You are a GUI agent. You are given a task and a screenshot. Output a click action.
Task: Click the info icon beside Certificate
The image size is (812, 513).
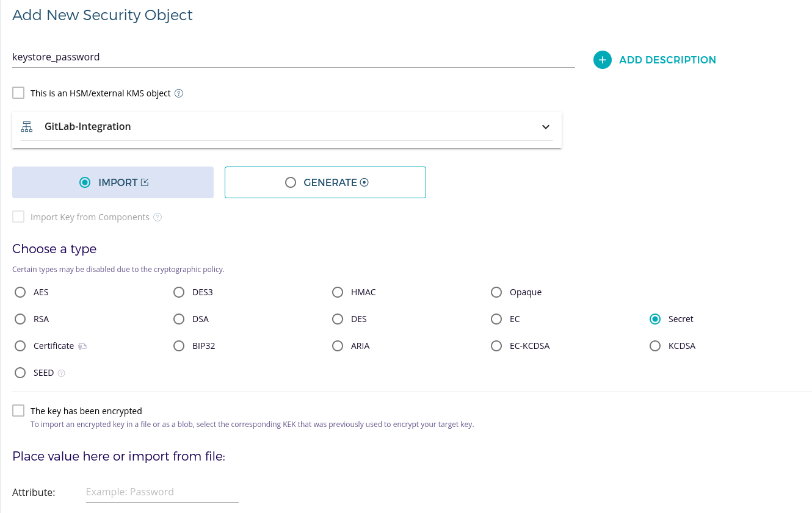pos(82,346)
